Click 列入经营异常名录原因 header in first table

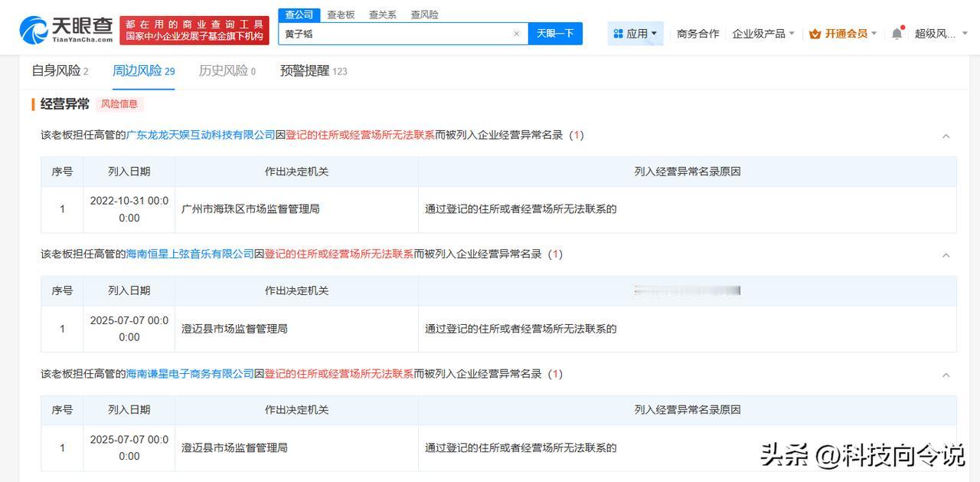[688, 172]
